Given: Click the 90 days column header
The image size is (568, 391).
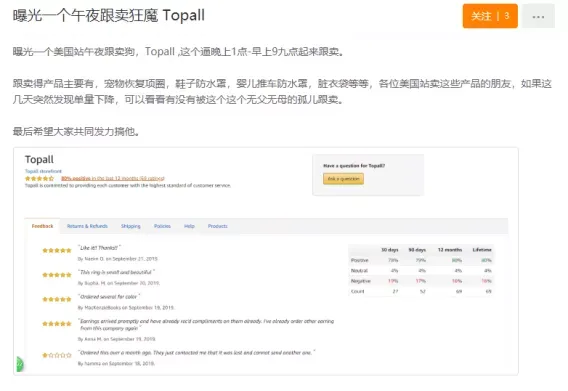Looking at the screenshot, I should point(417,250).
